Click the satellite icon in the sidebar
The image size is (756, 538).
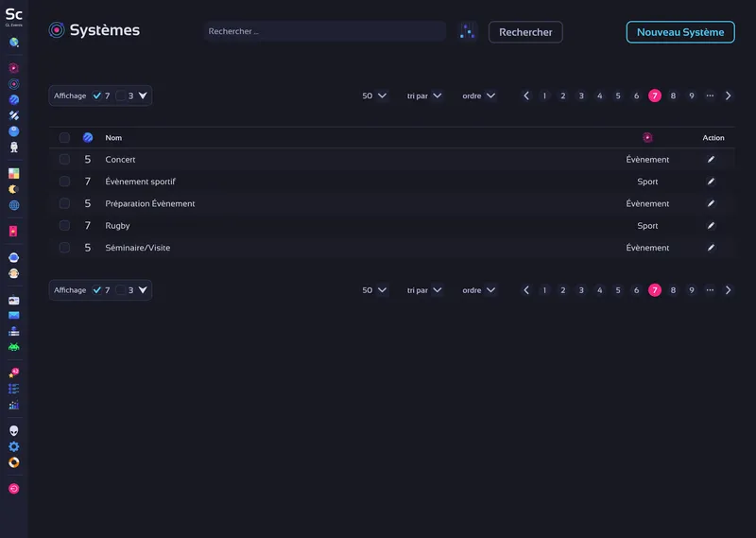coord(14,115)
